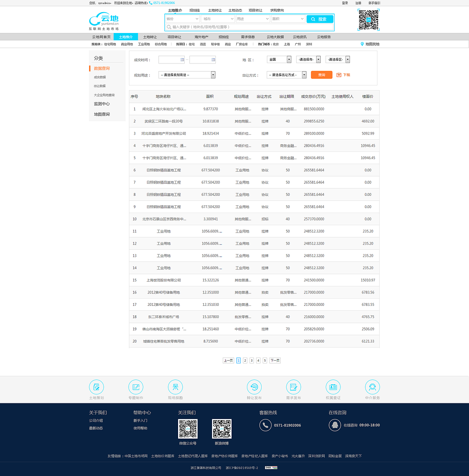Click the certification badge beside the ICP number
The image size is (469, 476).
point(271,468)
